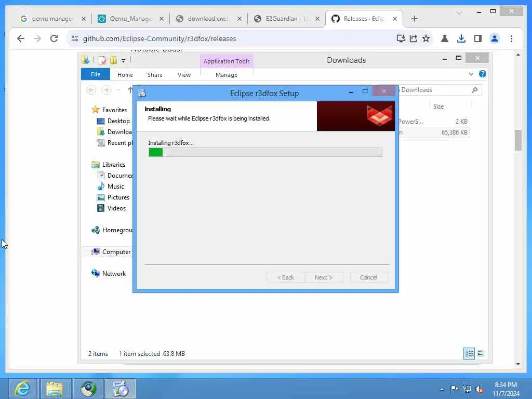Switch Explorer to large icons view

point(481,353)
